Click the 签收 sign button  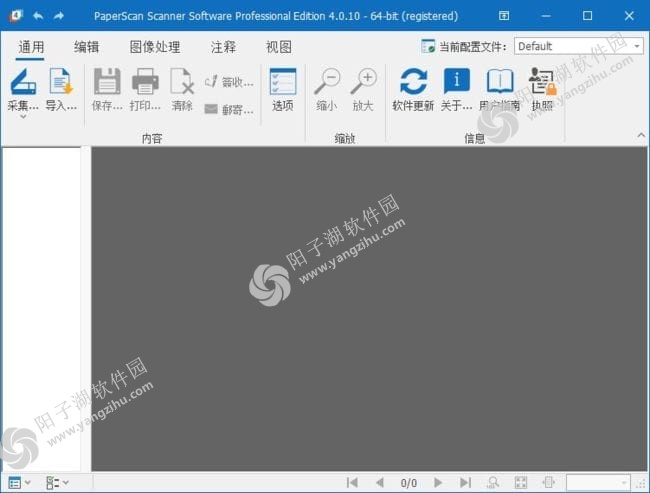pos(229,82)
